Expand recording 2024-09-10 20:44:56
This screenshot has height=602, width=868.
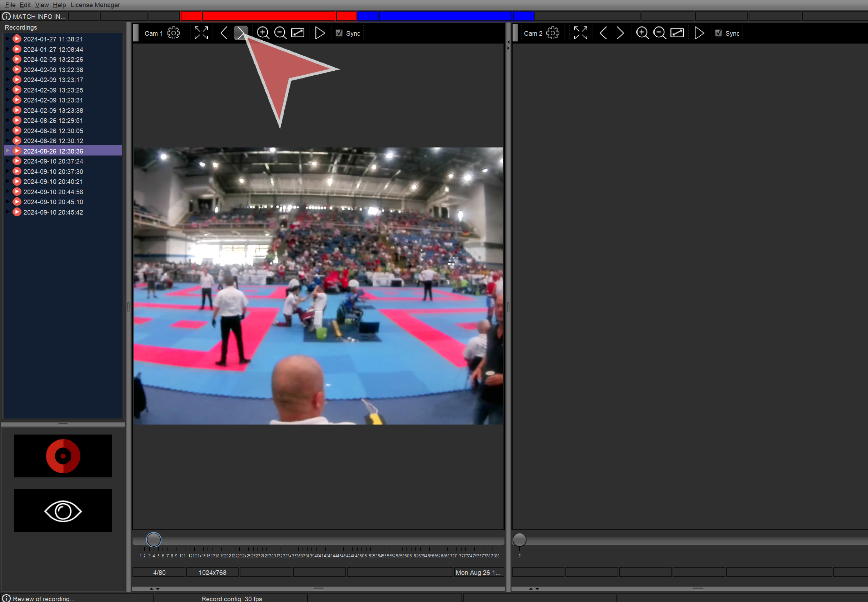tap(8, 192)
